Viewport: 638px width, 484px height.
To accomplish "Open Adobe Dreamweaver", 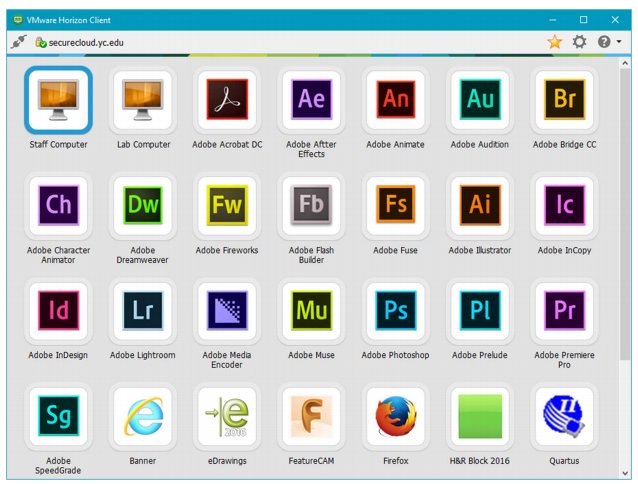I will pos(142,206).
